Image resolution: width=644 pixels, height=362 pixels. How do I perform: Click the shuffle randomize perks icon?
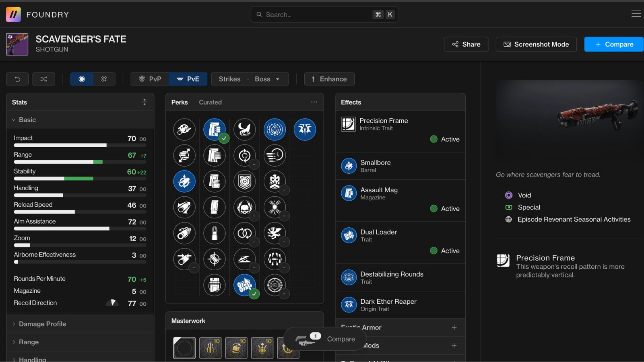tap(43, 79)
